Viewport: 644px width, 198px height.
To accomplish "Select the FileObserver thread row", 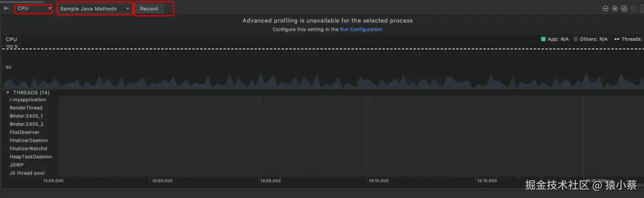I will point(24,132).
